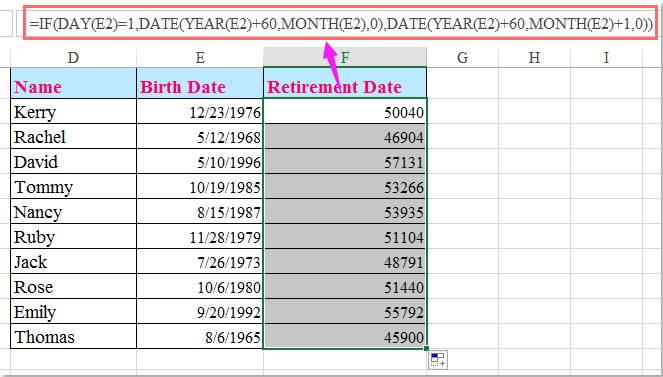Select column H header

click(534, 57)
